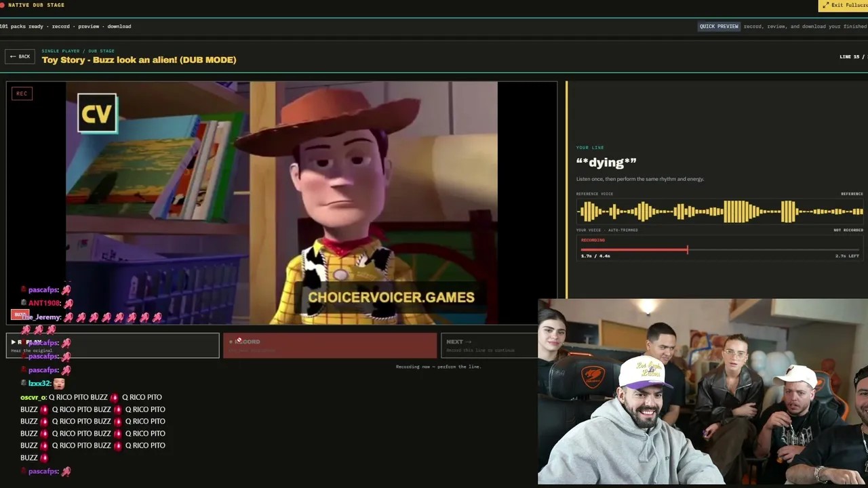Click the 'Recording now — perform the line.' status text
Viewport: 868px width, 488px height.
pos(439,367)
